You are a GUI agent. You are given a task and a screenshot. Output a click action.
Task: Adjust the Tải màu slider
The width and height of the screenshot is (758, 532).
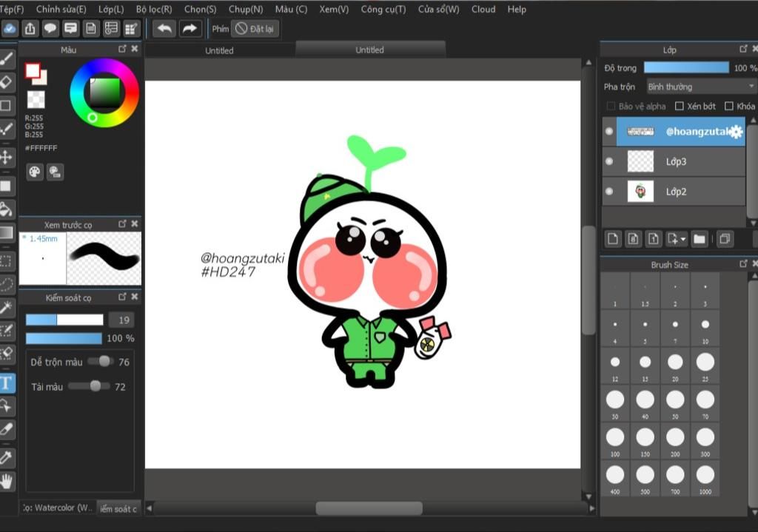tap(90, 386)
